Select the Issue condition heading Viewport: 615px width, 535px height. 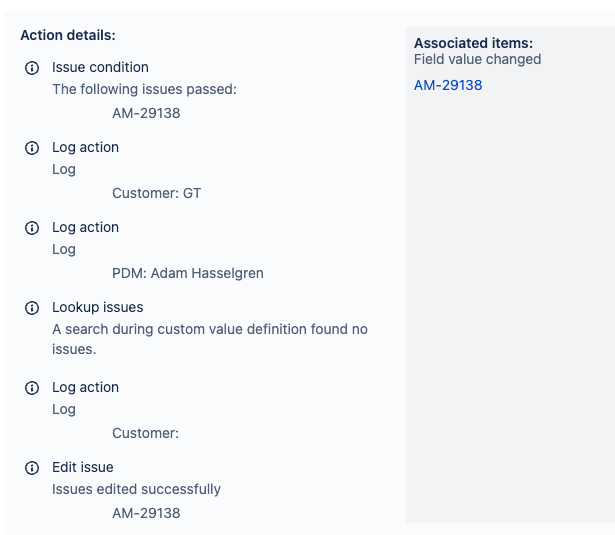100,67
